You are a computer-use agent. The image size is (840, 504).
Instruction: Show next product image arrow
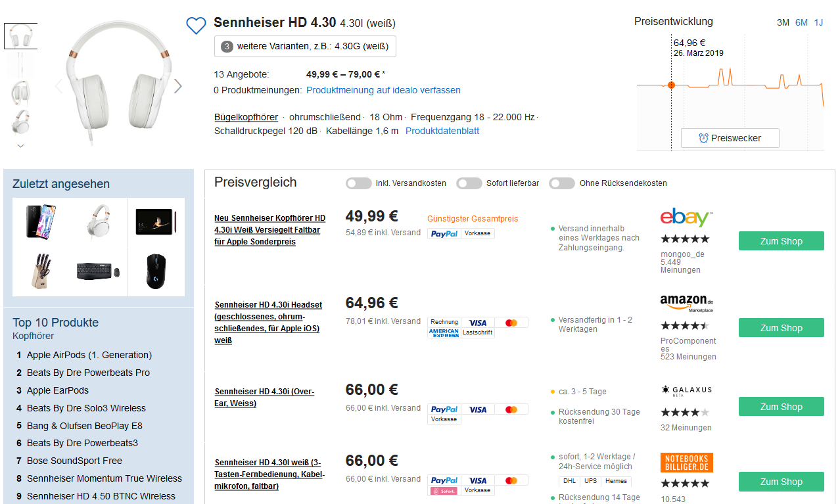coord(177,86)
